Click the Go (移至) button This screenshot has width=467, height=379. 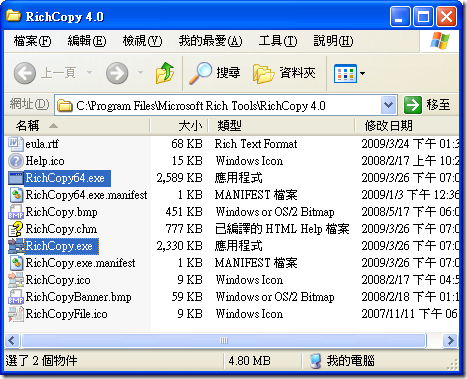427,105
